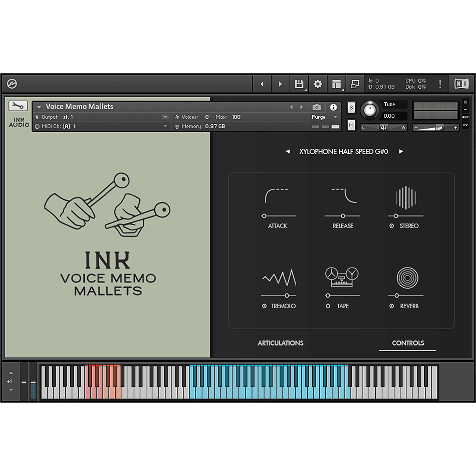The width and height of the screenshot is (476, 476).
Task: Click the save floppy disk icon
Action: (299, 84)
